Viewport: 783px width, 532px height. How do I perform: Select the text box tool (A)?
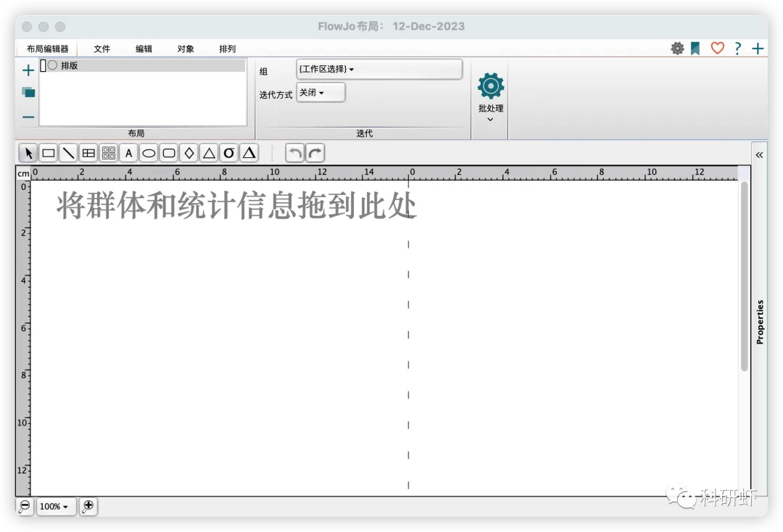[129, 153]
